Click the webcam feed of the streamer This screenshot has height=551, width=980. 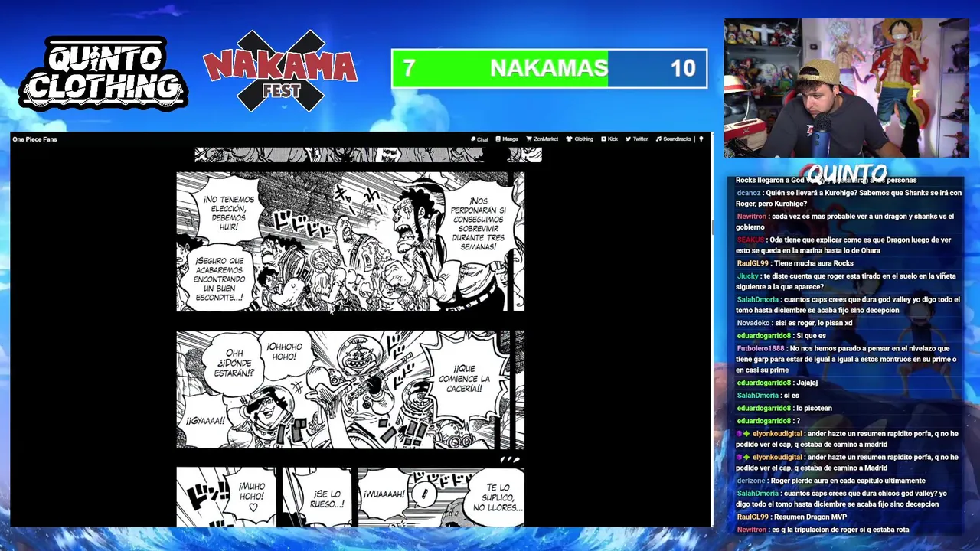(846, 88)
